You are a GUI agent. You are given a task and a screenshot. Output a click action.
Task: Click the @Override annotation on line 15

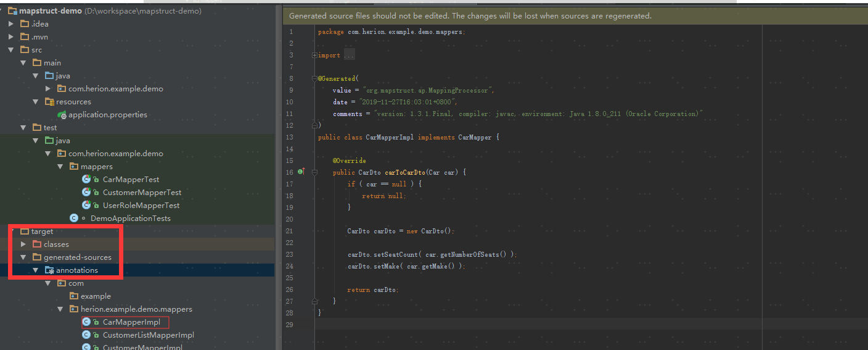click(349, 160)
